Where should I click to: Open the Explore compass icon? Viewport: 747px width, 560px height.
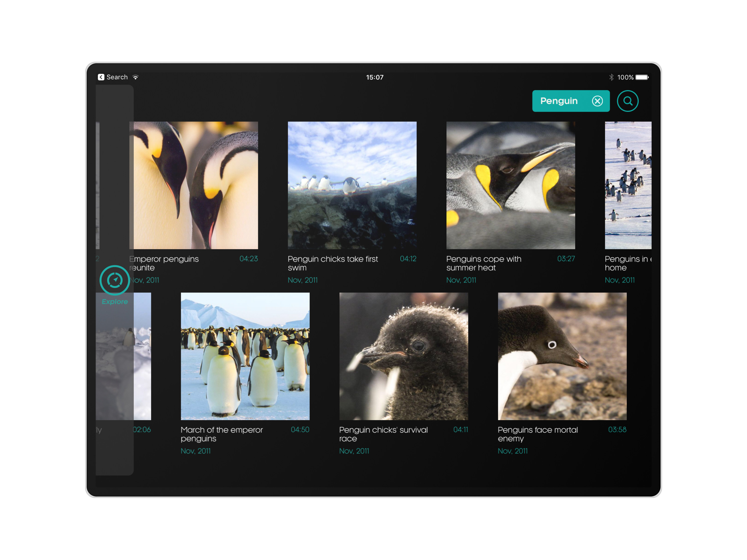[x=115, y=280]
